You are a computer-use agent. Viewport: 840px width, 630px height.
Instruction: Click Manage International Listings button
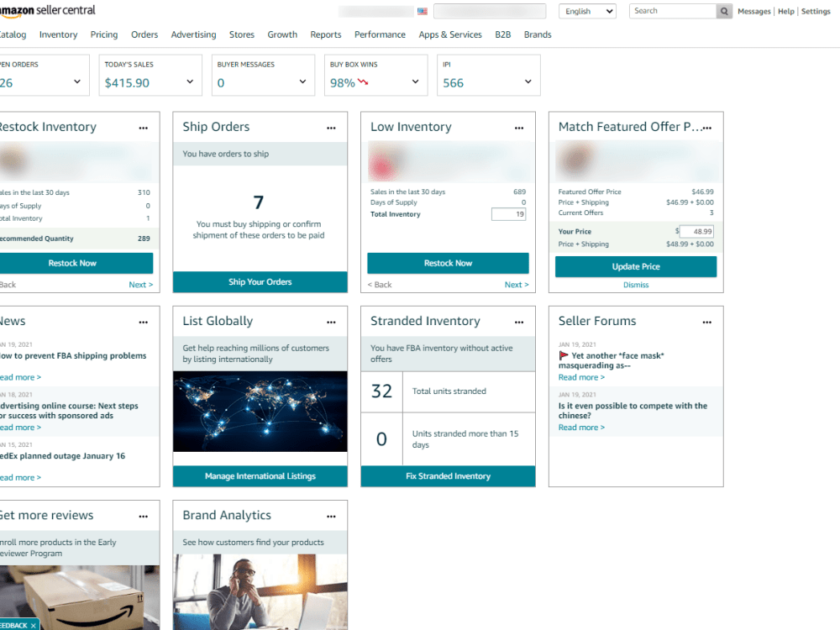[260, 476]
